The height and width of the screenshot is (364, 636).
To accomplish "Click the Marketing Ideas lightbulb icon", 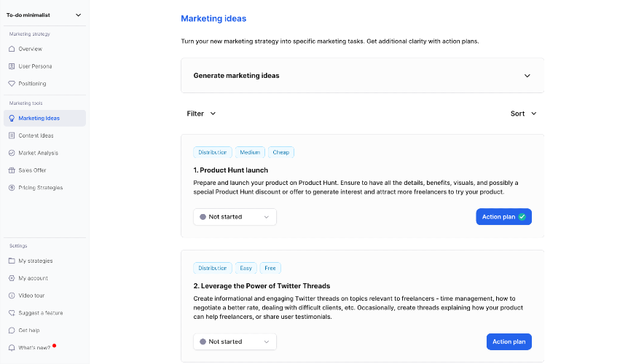I will point(12,119).
